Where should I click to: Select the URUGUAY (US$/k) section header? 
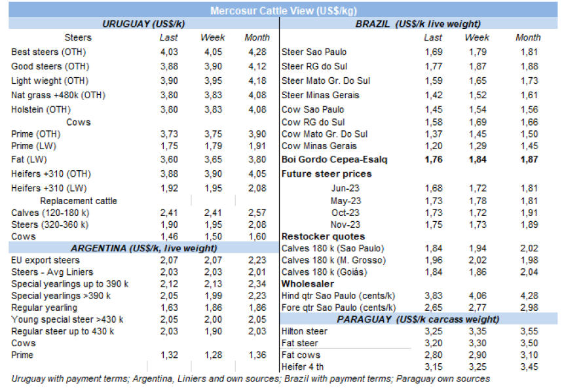(143, 24)
